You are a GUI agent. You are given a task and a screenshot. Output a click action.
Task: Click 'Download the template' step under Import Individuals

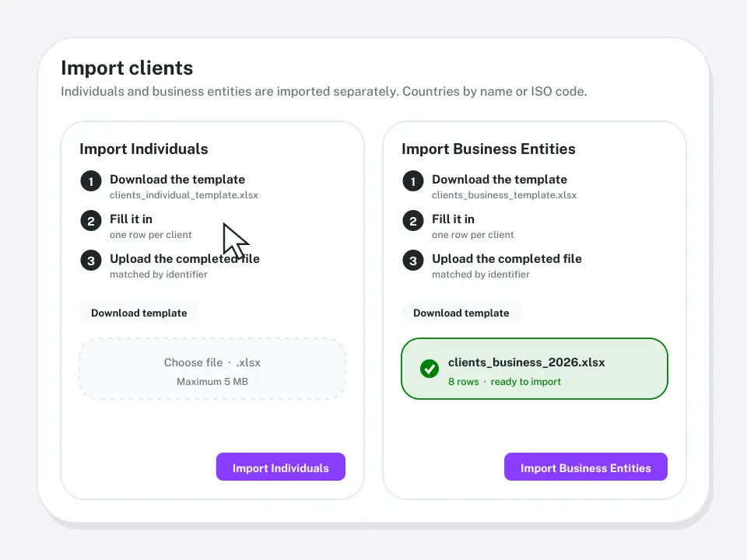(x=177, y=180)
